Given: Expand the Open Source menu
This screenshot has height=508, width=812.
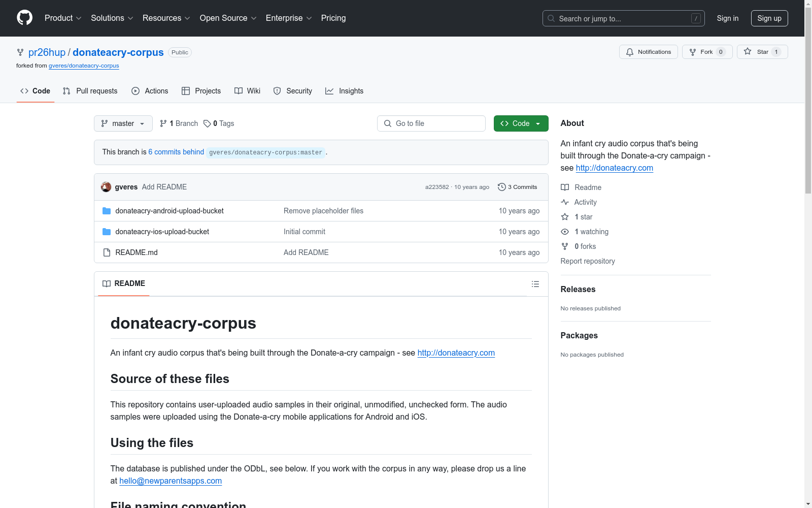Looking at the screenshot, I should [228, 18].
